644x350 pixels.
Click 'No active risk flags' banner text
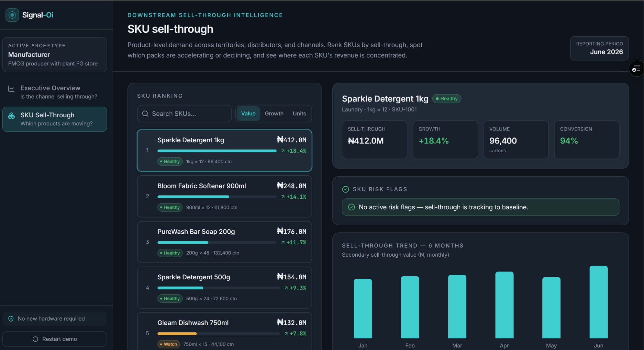coord(443,207)
